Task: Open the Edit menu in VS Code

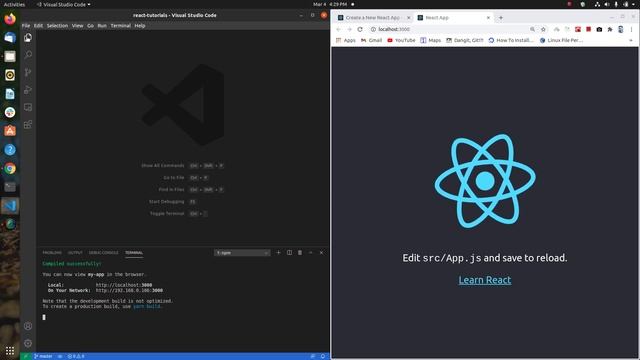Action: (x=38, y=26)
